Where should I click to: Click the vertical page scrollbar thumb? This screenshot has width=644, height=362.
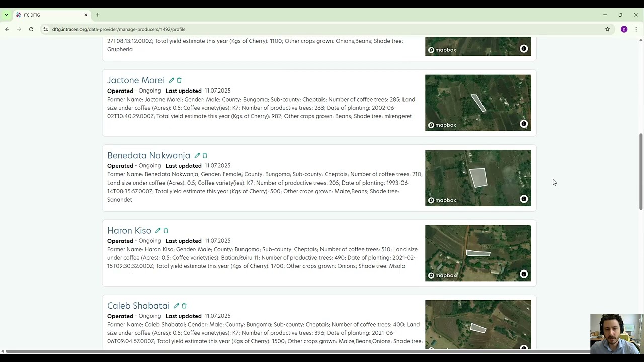(x=641, y=171)
